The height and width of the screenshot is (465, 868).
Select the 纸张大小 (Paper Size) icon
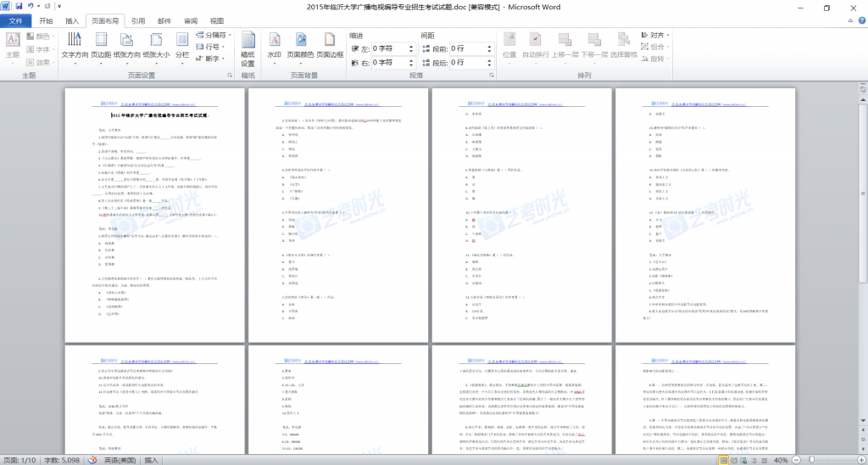(158, 45)
